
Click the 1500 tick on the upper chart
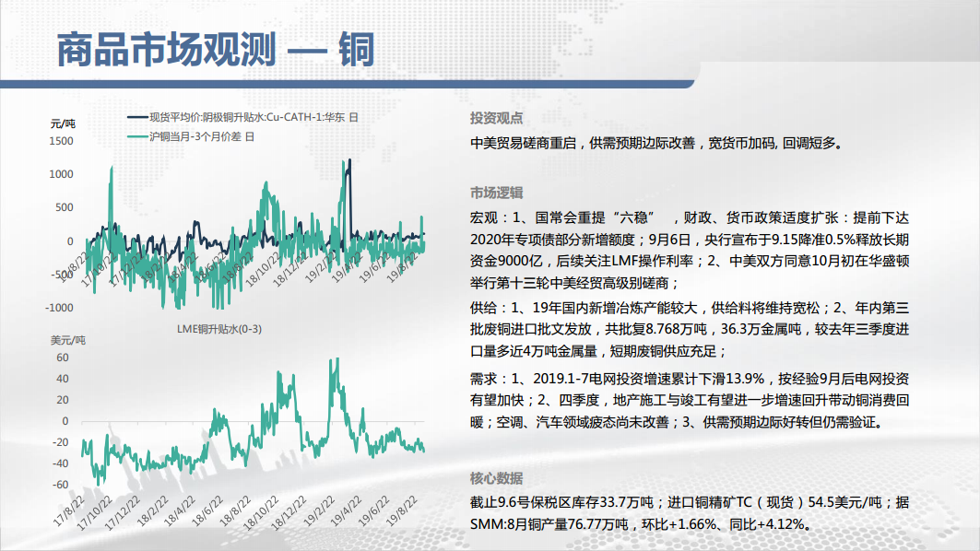click(x=61, y=141)
